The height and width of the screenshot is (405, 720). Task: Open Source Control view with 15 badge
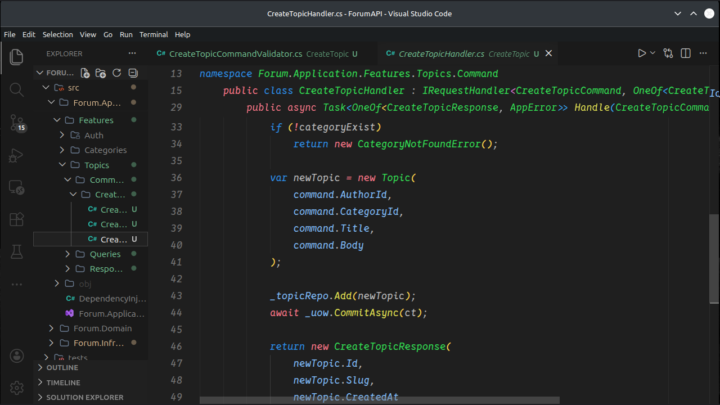16,122
